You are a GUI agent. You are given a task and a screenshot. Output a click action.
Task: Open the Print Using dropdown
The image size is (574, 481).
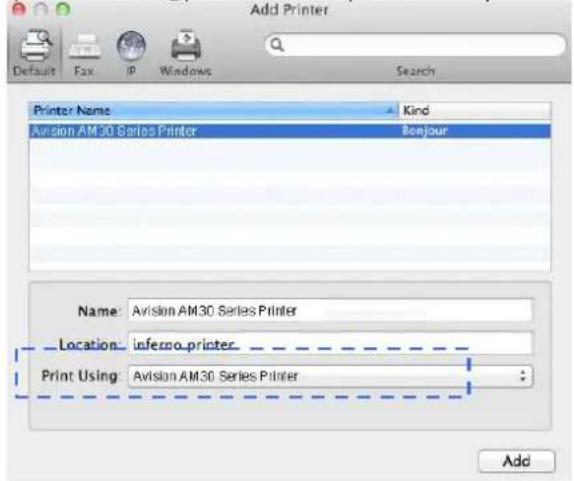pyautogui.click(x=331, y=376)
